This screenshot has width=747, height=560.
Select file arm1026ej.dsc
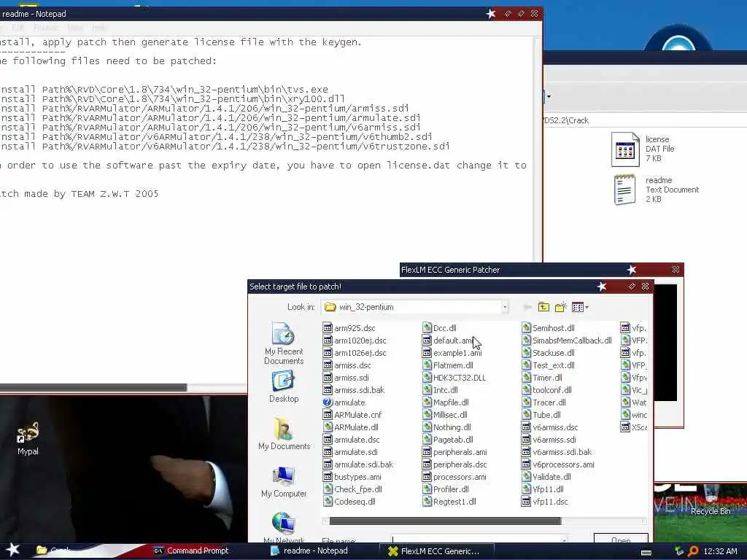[355, 353]
